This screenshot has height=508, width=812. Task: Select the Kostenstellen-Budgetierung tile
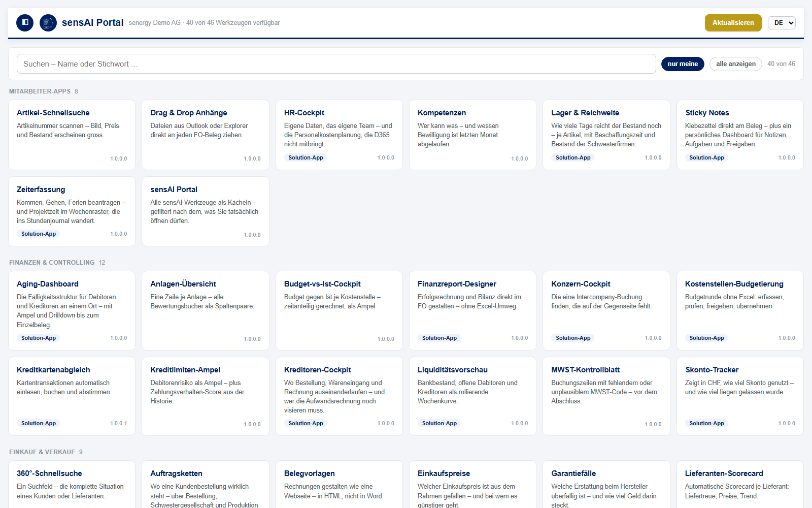coord(740,310)
